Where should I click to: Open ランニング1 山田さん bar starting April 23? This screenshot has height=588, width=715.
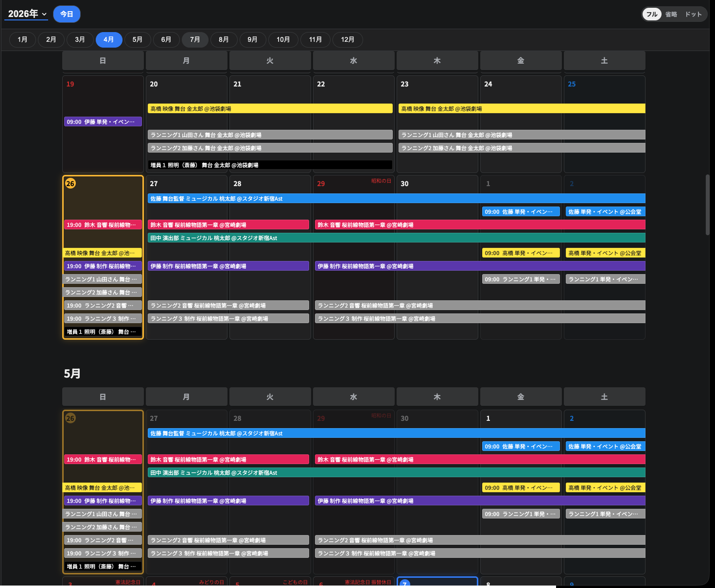tap(522, 135)
